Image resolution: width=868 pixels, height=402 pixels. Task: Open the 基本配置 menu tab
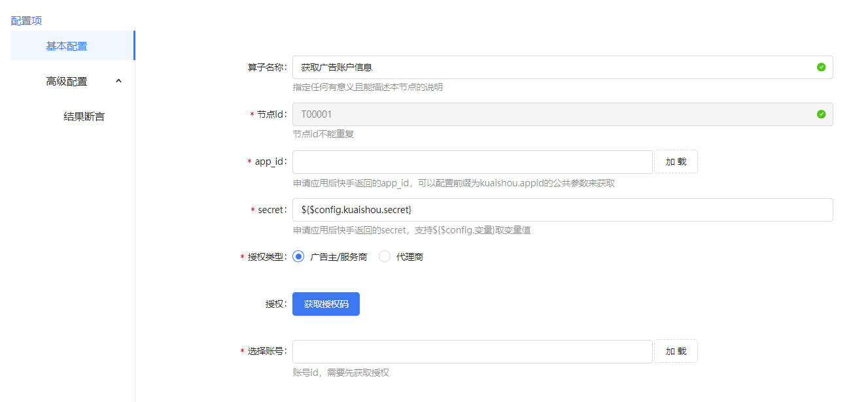[x=67, y=46]
